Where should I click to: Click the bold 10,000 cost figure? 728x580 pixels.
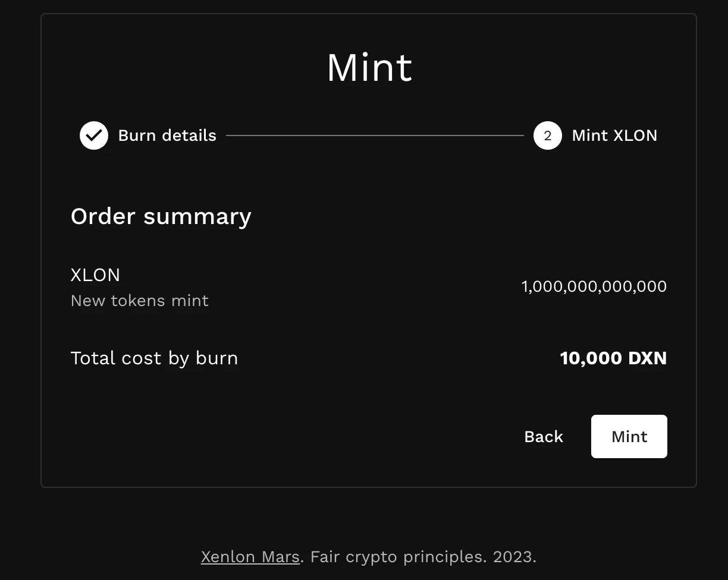[591, 358]
